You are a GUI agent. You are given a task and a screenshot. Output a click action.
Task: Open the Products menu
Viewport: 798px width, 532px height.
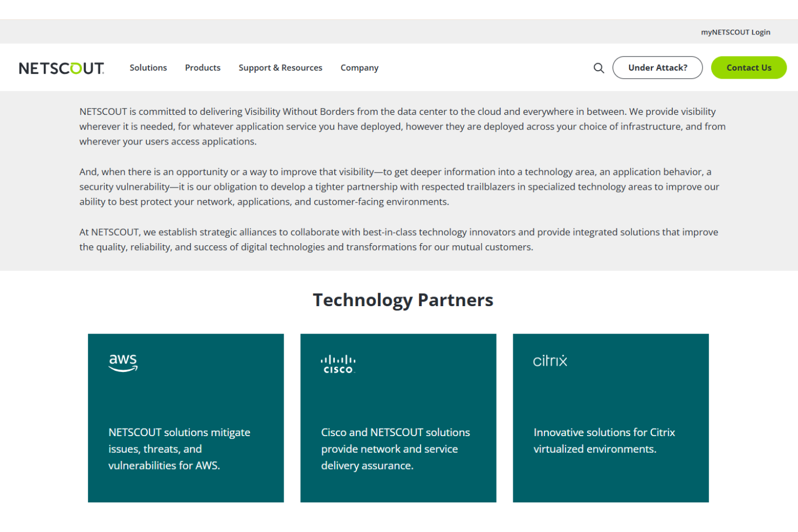click(203, 67)
